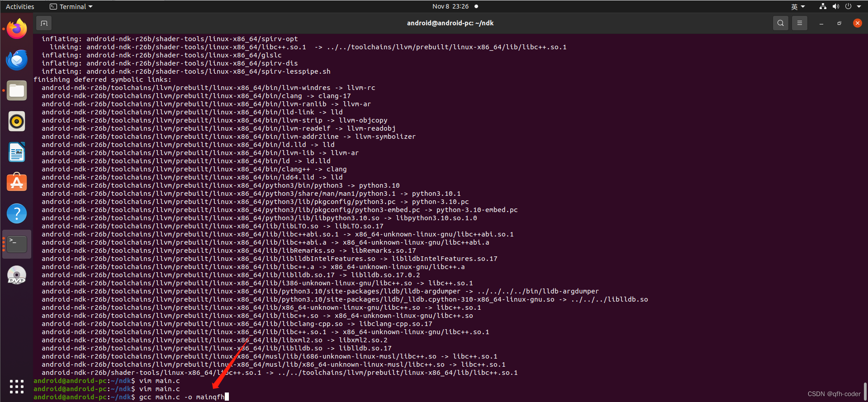Open LibreOffice Writer from the dock
The image size is (868, 402).
click(17, 152)
